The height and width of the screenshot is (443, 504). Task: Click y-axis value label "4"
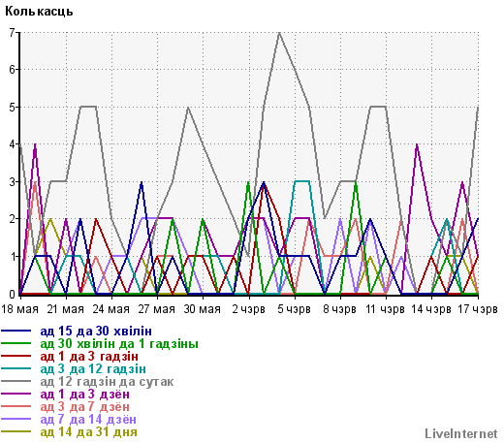click(13, 144)
